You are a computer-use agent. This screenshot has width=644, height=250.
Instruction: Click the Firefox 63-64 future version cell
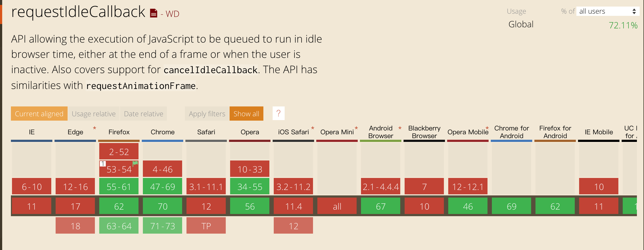pos(119,226)
